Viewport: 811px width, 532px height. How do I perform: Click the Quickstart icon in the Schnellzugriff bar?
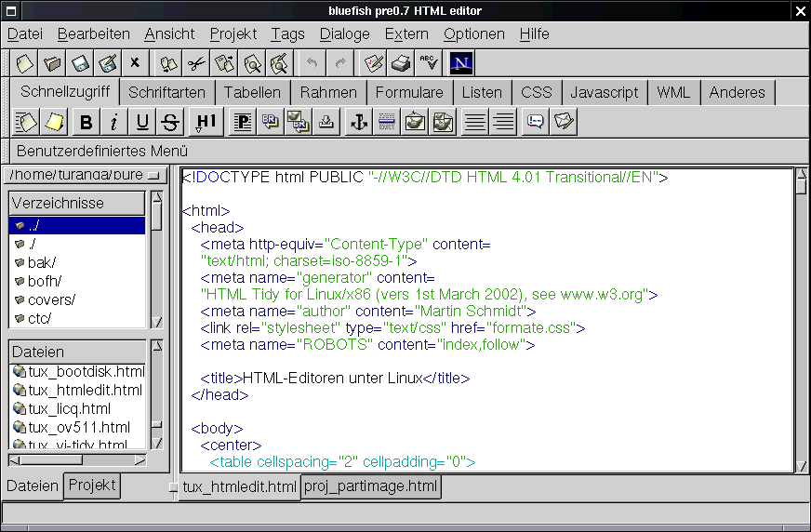[x=25, y=122]
